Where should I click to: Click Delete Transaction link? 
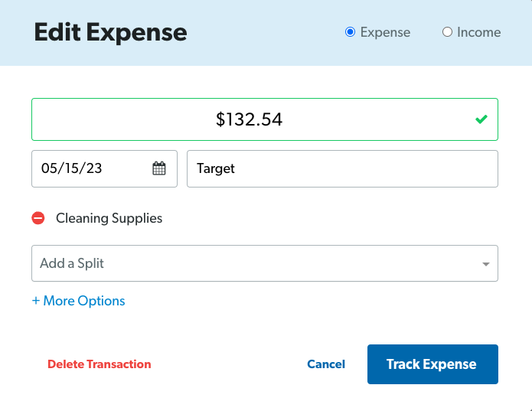pyautogui.click(x=100, y=364)
